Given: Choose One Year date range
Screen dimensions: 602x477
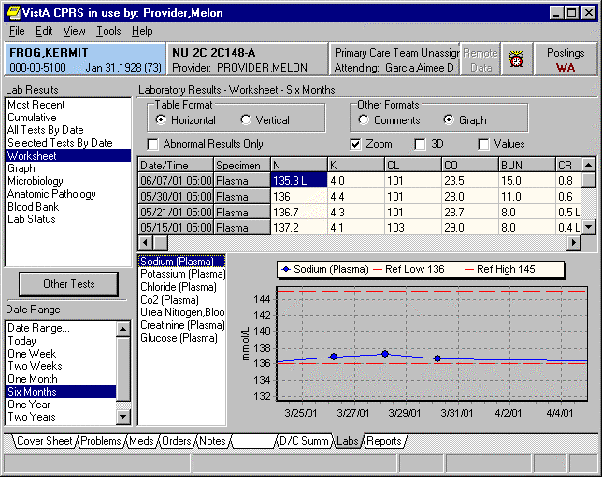Looking at the screenshot, I should pos(28,405).
